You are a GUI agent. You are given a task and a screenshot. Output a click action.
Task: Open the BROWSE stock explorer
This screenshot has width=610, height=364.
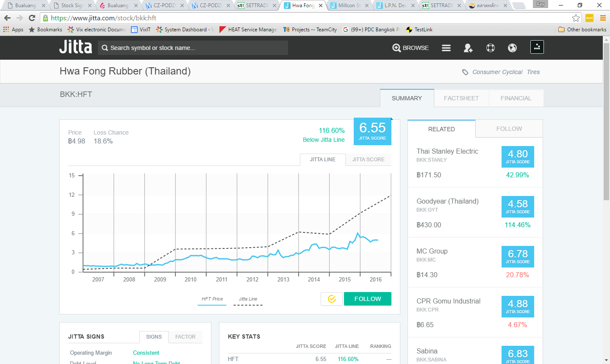pos(410,48)
